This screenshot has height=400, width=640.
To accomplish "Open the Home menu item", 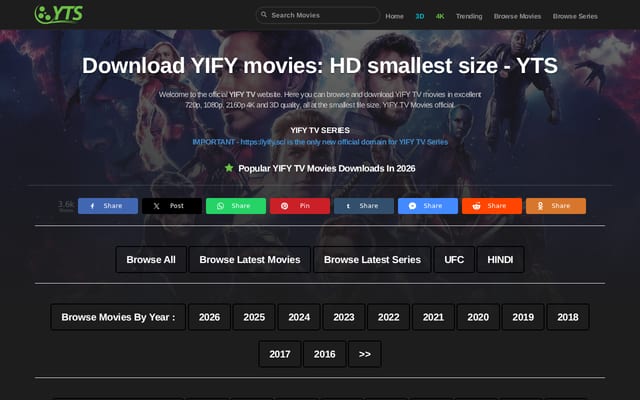I will pyautogui.click(x=394, y=16).
